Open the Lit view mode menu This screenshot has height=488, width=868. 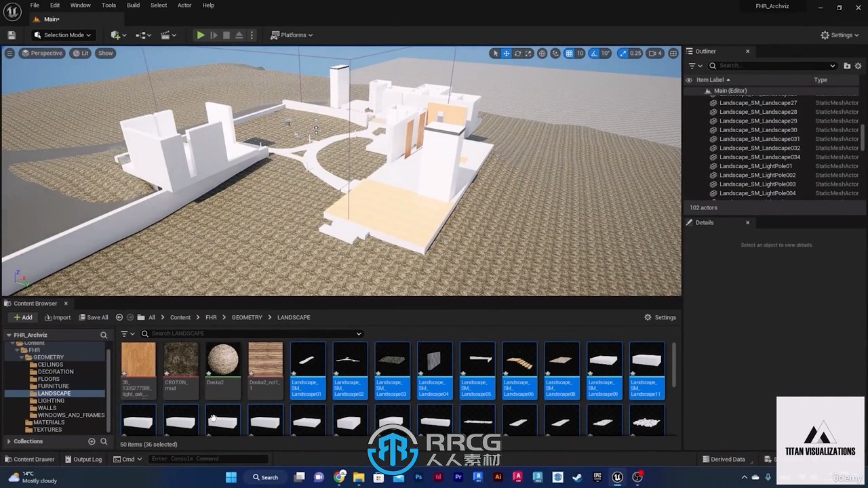click(81, 53)
